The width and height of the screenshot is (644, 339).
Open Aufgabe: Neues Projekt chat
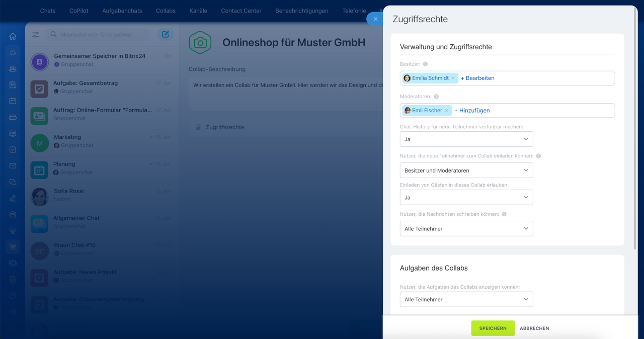point(102,278)
